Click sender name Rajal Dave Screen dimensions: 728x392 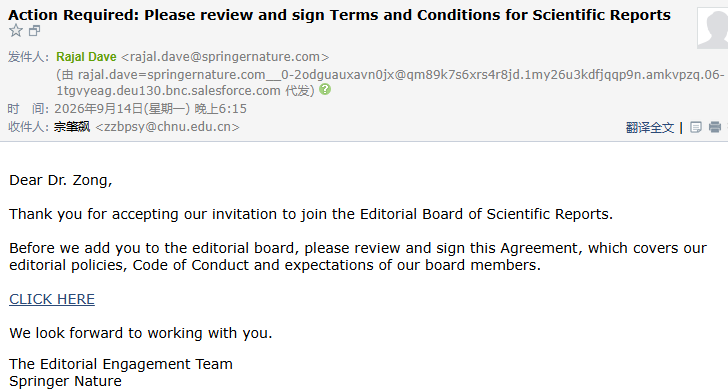tap(86, 57)
